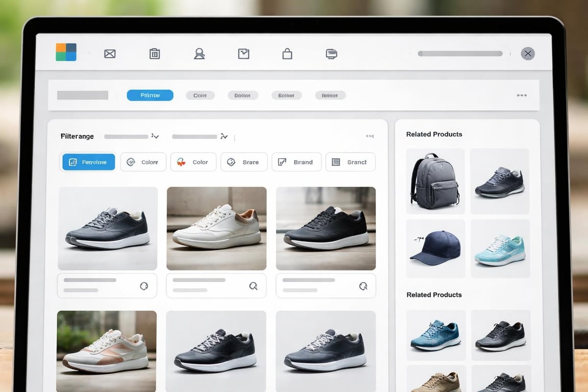The height and width of the screenshot is (392, 588).
Task: Expand the second dropdown next to Filterange
Action: click(224, 136)
